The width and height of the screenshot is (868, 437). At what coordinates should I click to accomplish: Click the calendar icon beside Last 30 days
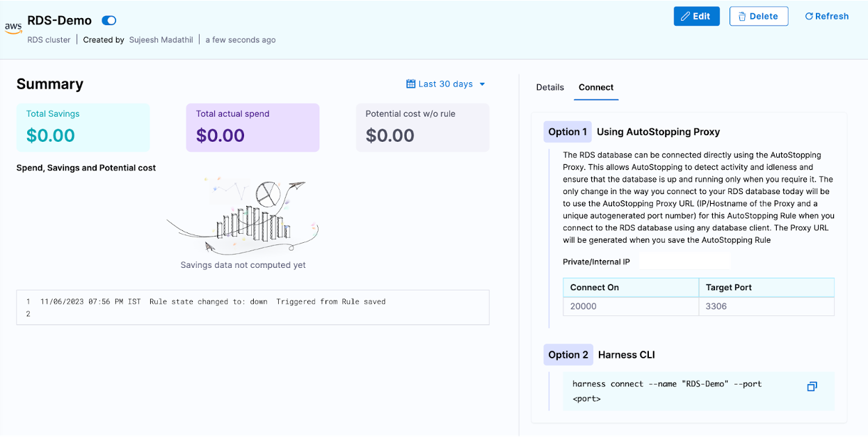(x=410, y=84)
